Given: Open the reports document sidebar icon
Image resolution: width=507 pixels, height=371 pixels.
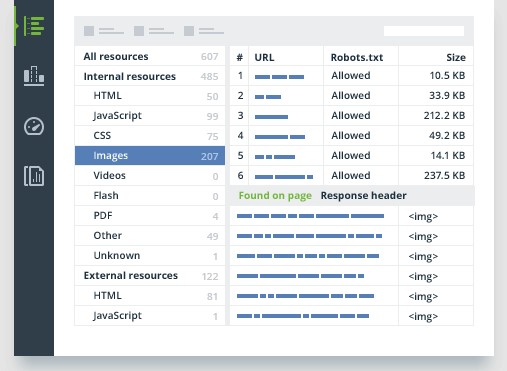Looking at the screenshot, I should click(34, 176).
